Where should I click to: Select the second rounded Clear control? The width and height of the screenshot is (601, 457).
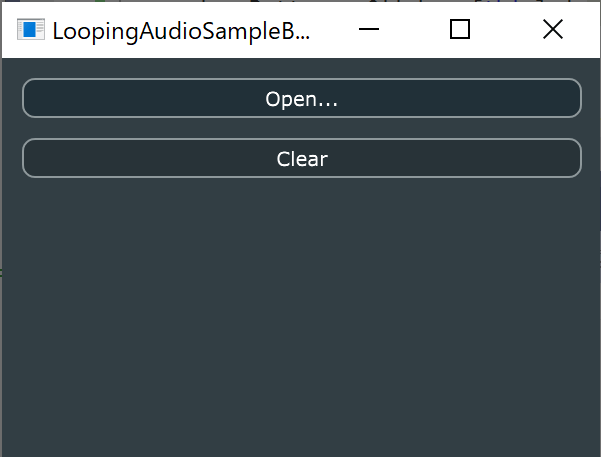[x=302, y=158]
